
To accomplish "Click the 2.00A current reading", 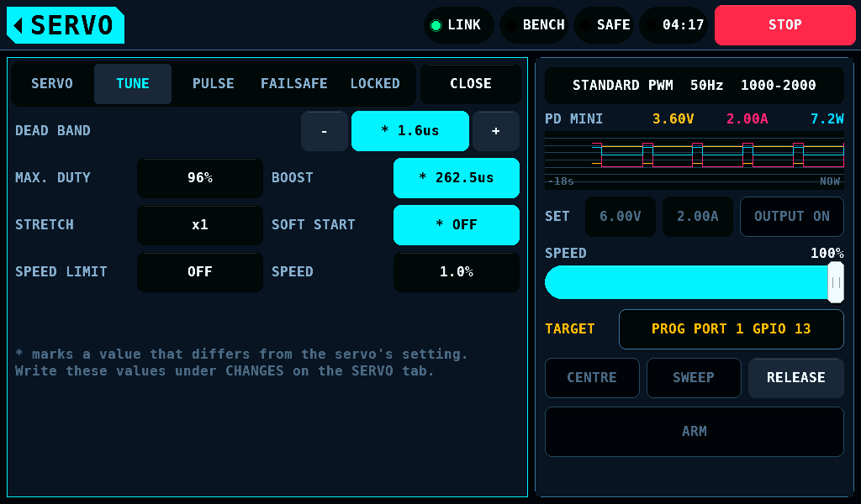I will point(747,119).
